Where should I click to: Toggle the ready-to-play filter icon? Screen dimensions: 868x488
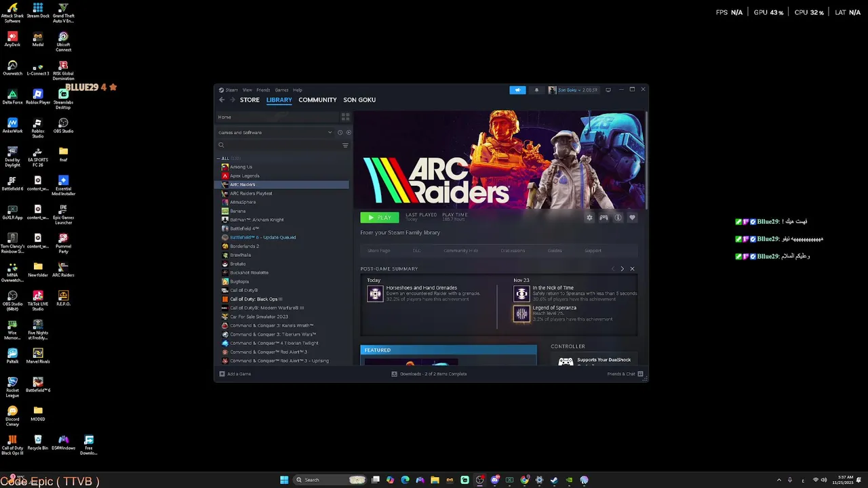pos(349,133)
